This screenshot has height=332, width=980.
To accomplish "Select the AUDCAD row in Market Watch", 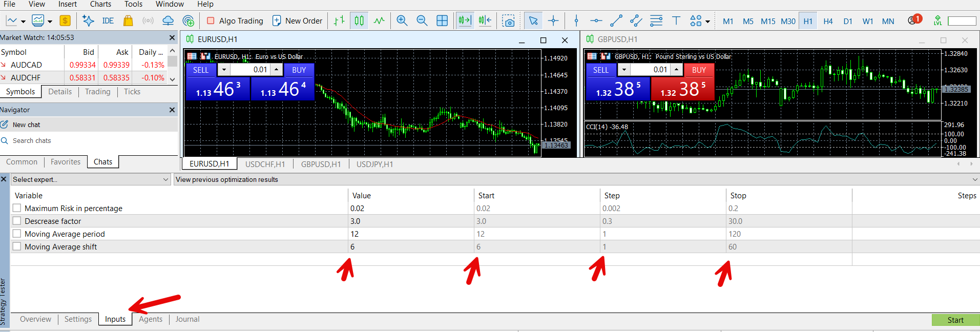I will pyautogui.click(x=83, y=65).
